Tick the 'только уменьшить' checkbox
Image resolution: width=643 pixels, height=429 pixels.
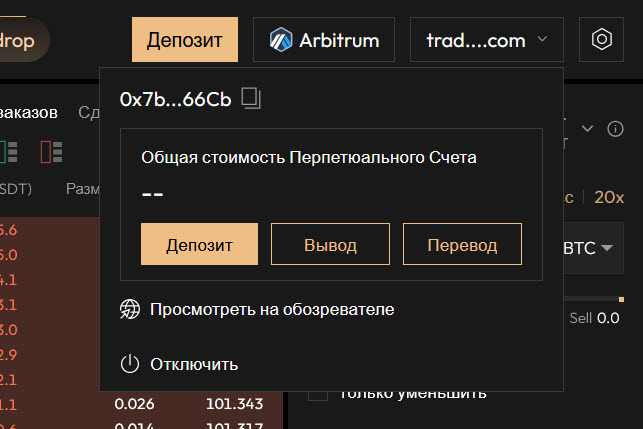(x=318, y=392)
